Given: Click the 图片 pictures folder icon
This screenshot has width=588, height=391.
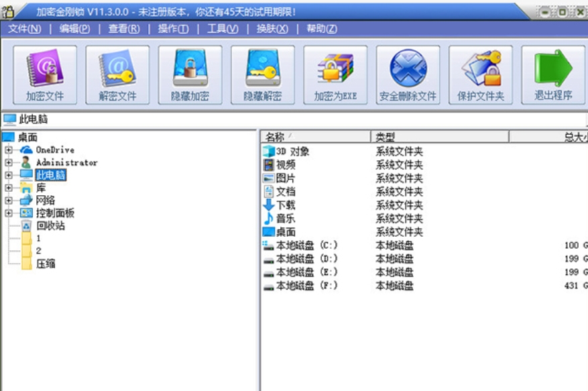Looking at the screenshot, I should coord(268,178).
